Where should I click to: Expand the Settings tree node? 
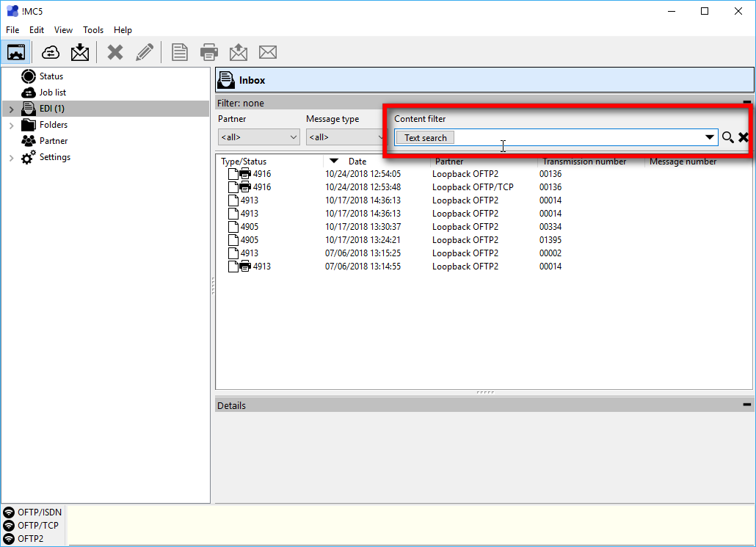[11, 158]
